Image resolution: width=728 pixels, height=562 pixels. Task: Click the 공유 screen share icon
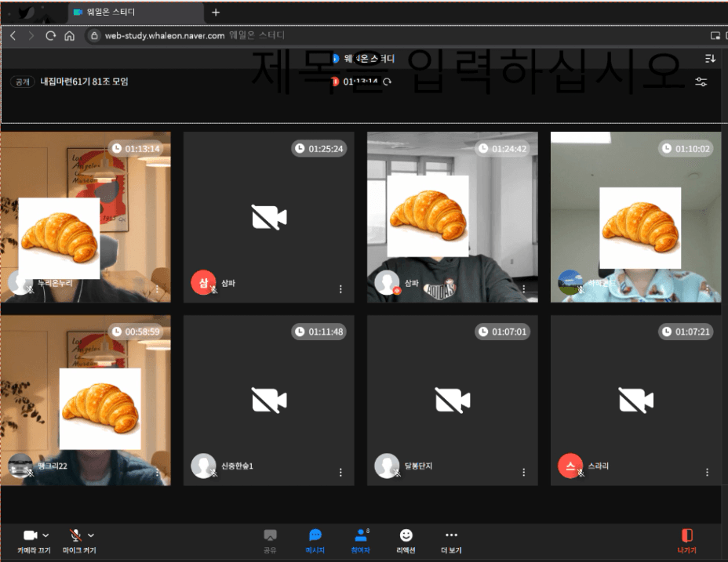click(x=270, y=539)
